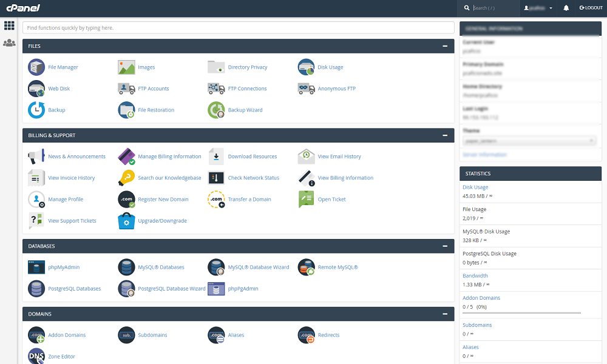Image resolution: width=607 pixels, height=364 pixels.
Task: Focus the Find functions quickly field
Action: [x=239, y=28]
